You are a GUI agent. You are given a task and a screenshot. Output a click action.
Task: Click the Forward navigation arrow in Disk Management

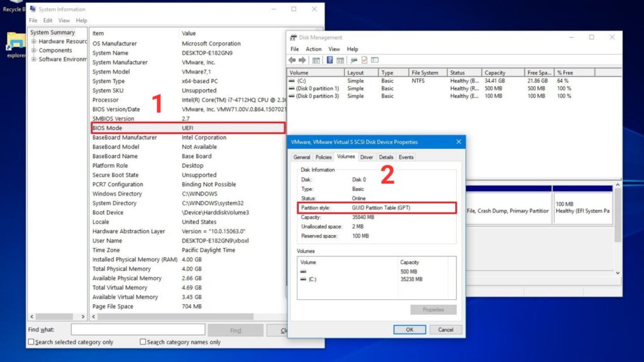pos(303,60)
